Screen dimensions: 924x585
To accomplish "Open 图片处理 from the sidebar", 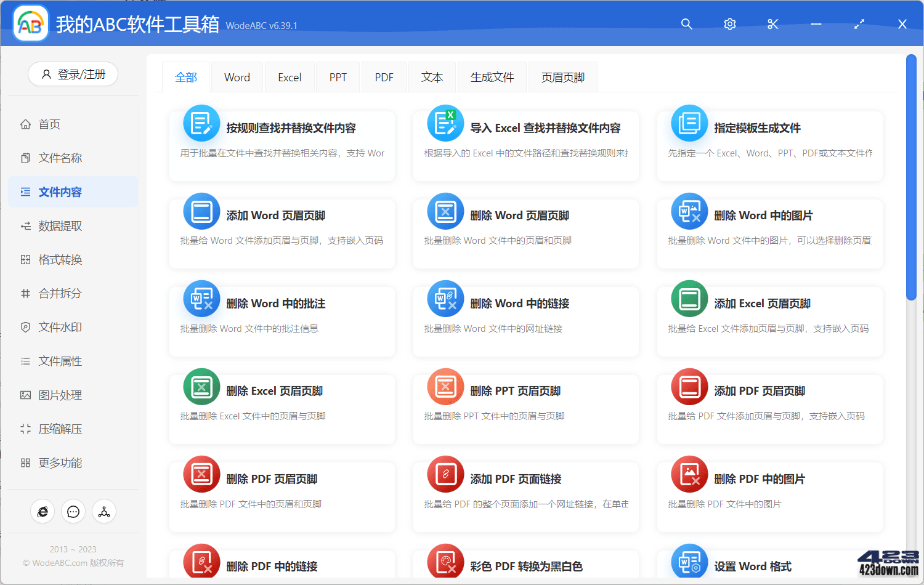I will [x=58, y=395].
